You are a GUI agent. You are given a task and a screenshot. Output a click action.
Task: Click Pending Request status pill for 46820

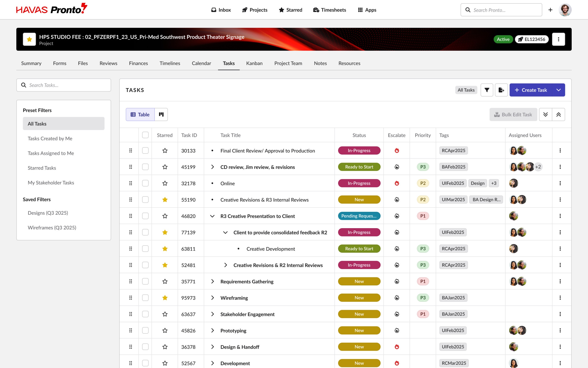pos(359,216)
